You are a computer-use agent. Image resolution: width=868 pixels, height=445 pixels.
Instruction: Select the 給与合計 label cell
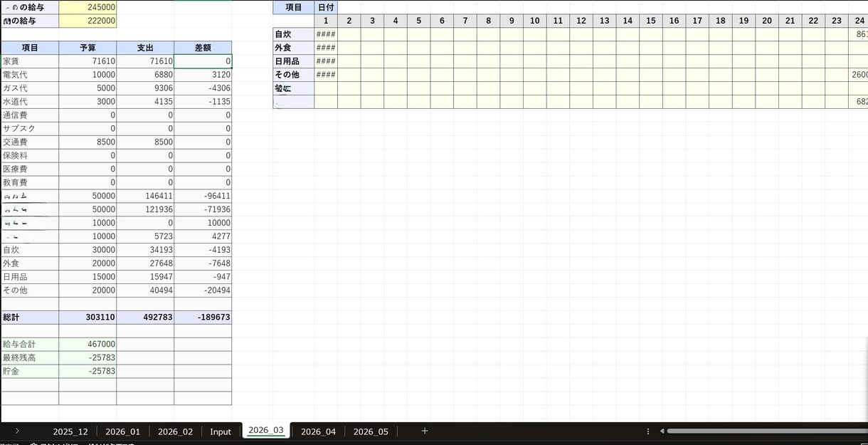click(30, 345)
